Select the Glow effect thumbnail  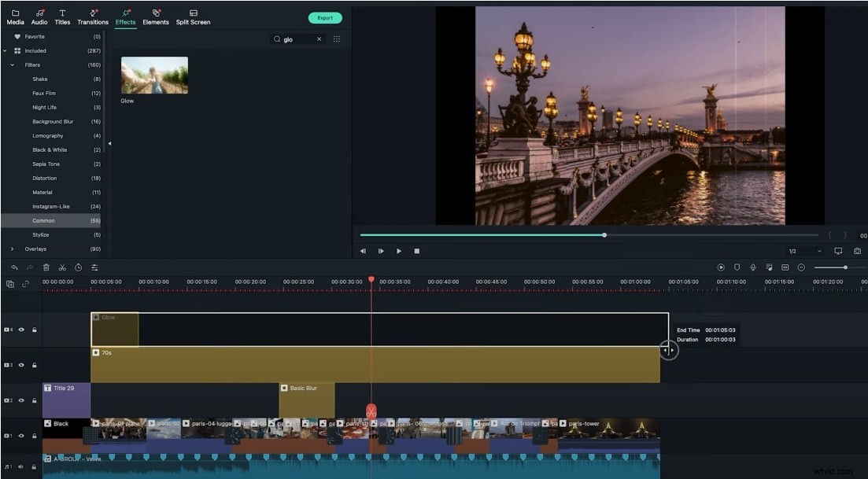(153, 75)
